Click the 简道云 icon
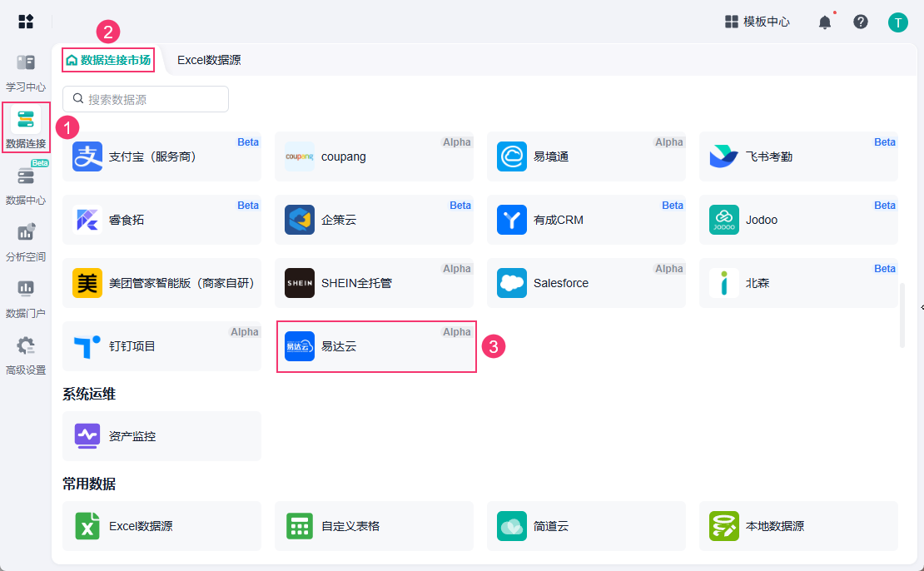The width and height of the screenshot is (924, 571). tap(511, 525)
